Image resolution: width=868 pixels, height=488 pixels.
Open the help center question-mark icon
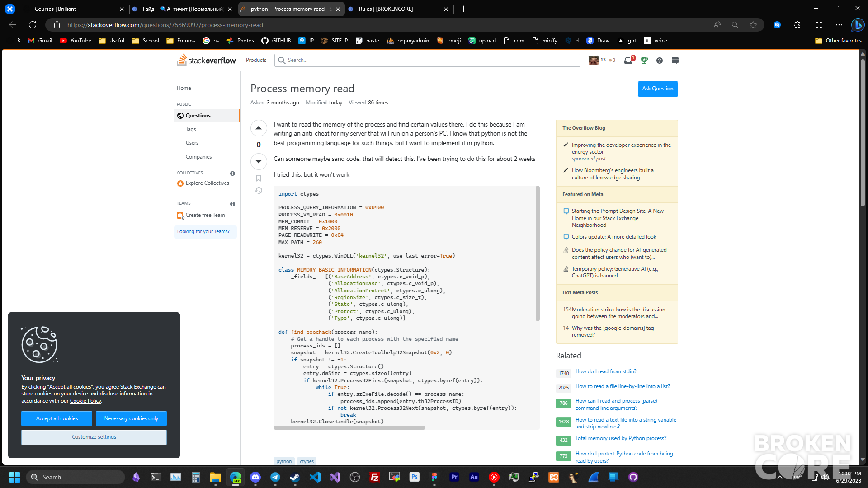pos(660,61)
